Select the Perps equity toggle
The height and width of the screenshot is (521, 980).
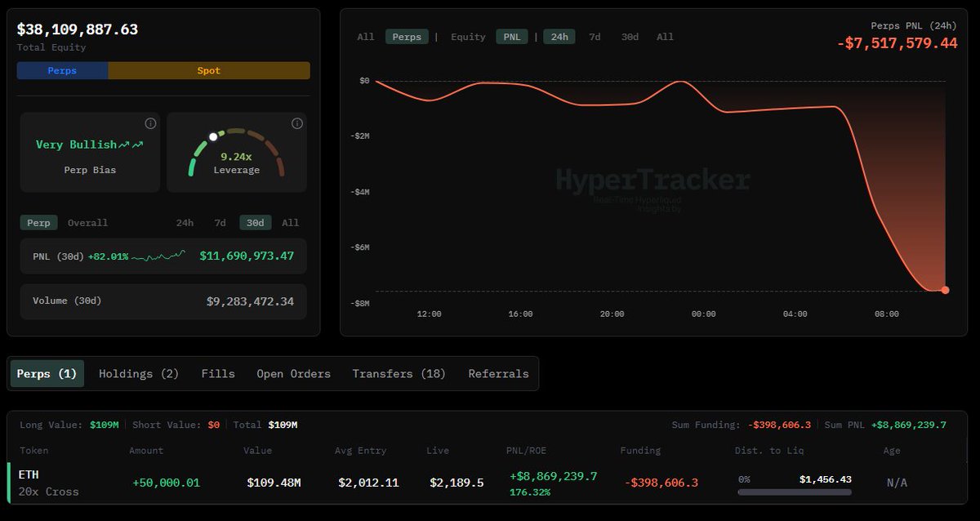(61, 71)
